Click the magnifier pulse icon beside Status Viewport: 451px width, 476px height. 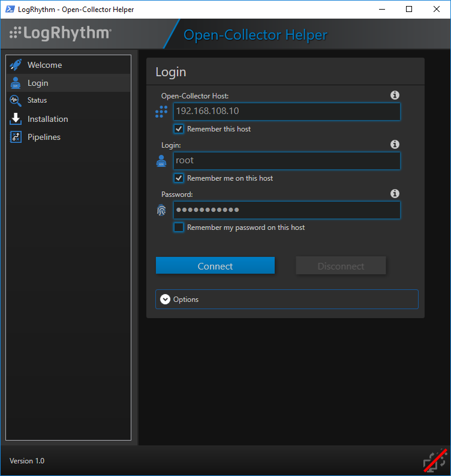(16, 100)
